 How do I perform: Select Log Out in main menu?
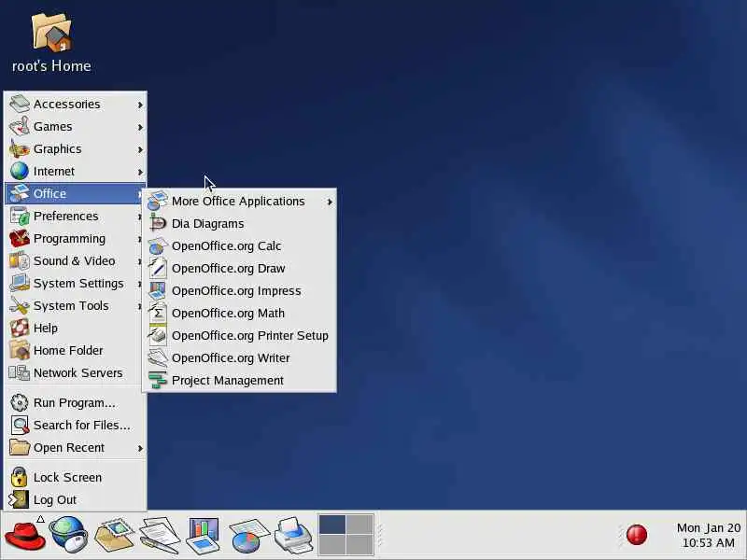click(76, 499)
